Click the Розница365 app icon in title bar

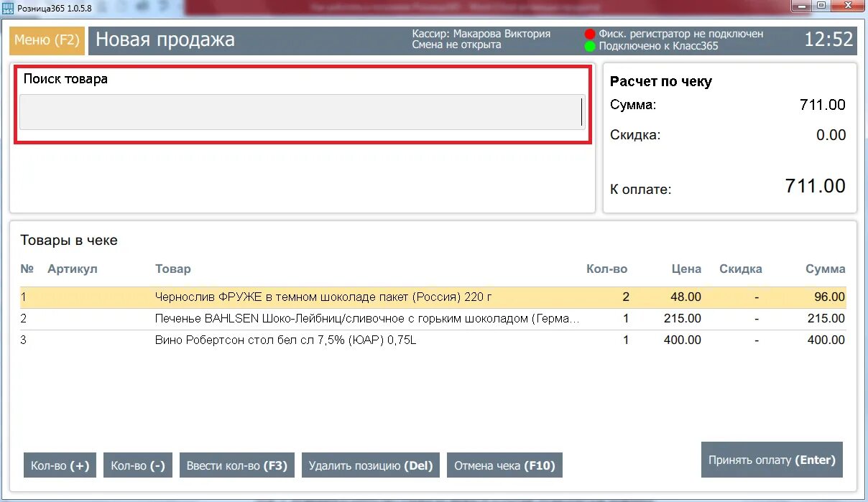click(x=8, y=7)
